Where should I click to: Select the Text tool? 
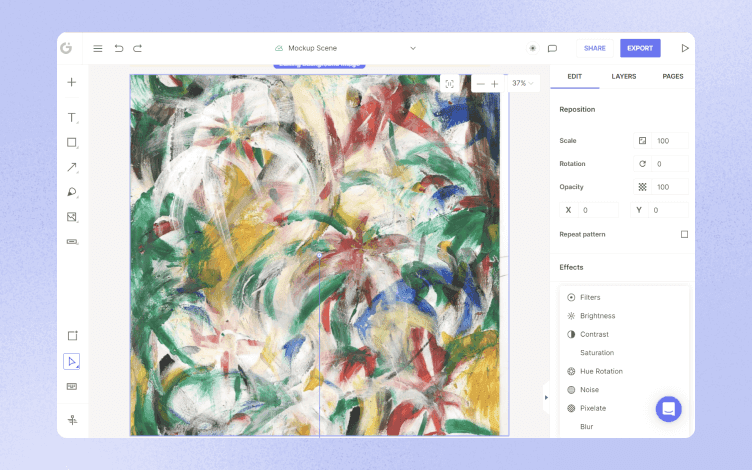71,118
